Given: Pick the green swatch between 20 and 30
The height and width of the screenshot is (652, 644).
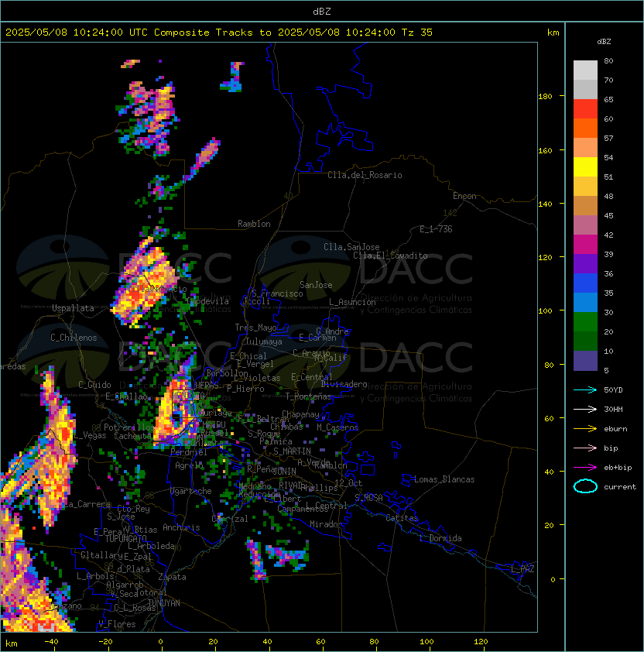Looking at the screenshot, I should coord(585,321).
